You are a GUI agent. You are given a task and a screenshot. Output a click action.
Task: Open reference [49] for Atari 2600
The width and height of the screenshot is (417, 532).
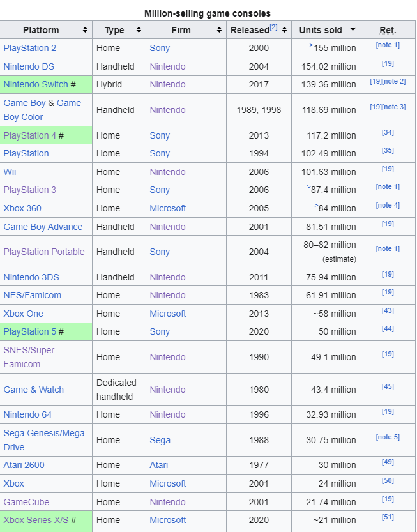[x=388, y=462]
